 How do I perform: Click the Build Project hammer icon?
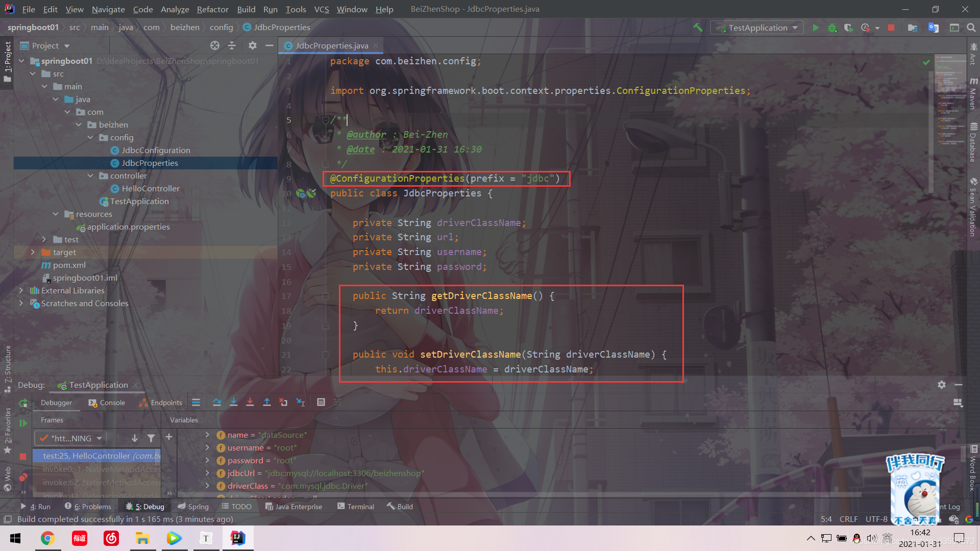pyautogui.click(x=698, y=28)
